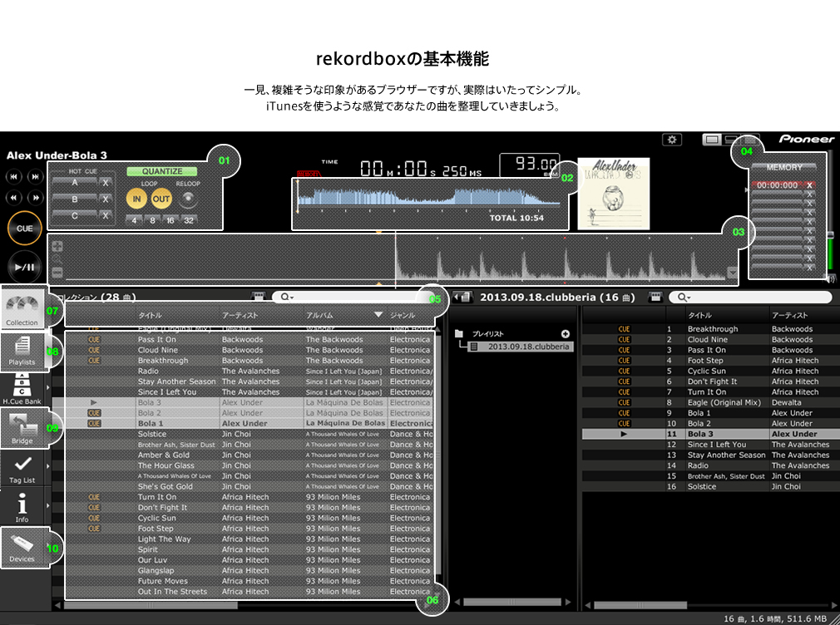The width and height of the screenshot is (840, 625).
Task: Click the MEMORY cue button
Action: click(x=783, y=167)
